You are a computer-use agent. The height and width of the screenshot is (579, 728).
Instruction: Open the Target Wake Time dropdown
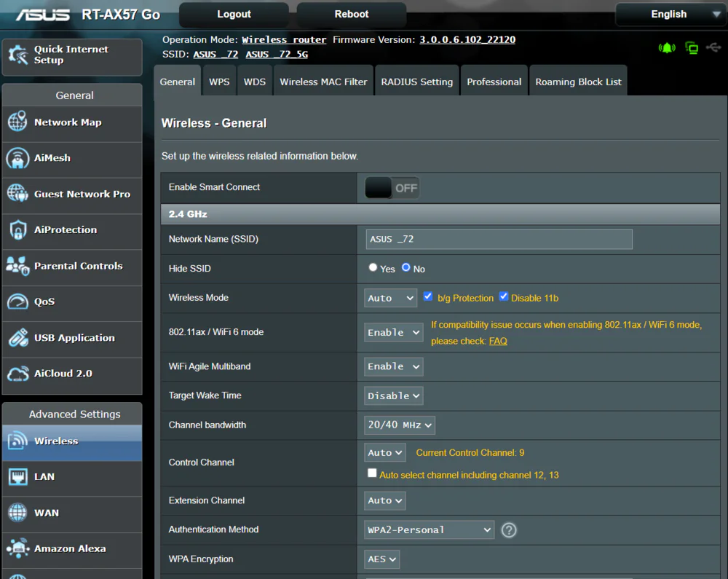tap(394, 395)
